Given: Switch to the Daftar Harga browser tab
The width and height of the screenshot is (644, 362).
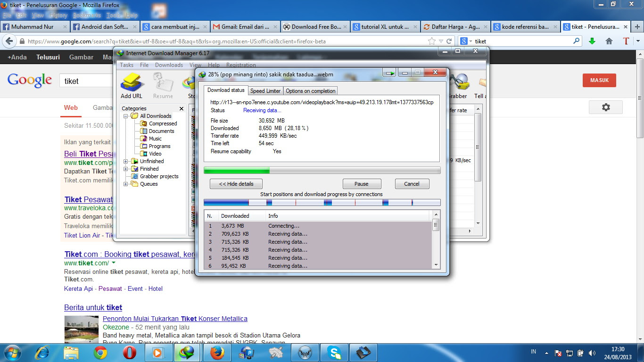Looking at the screenshot, I should click(456, 27).
